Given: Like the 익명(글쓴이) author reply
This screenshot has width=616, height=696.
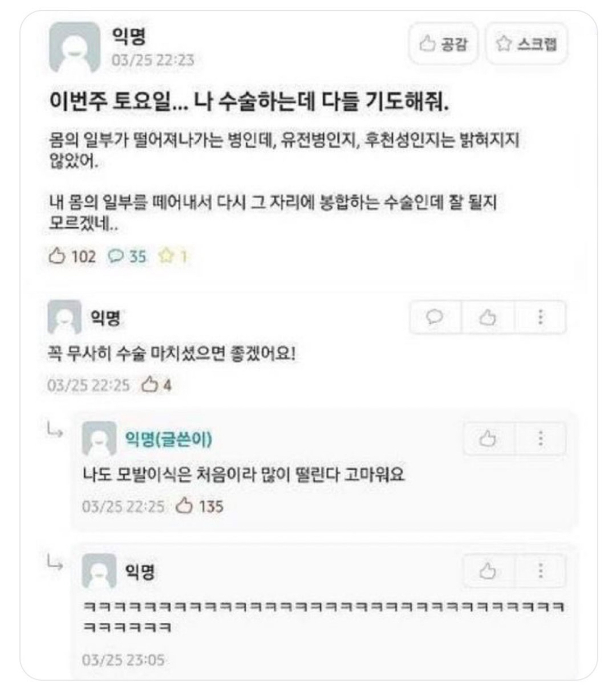Looking at the screenshot, I should 488,439.
